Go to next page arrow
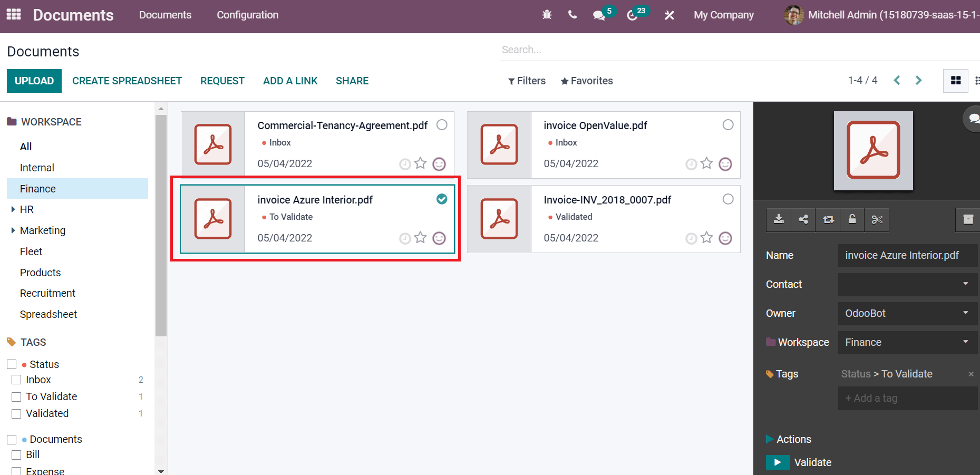The width and height of the screenshot is (980, 475). pos(918,80)
